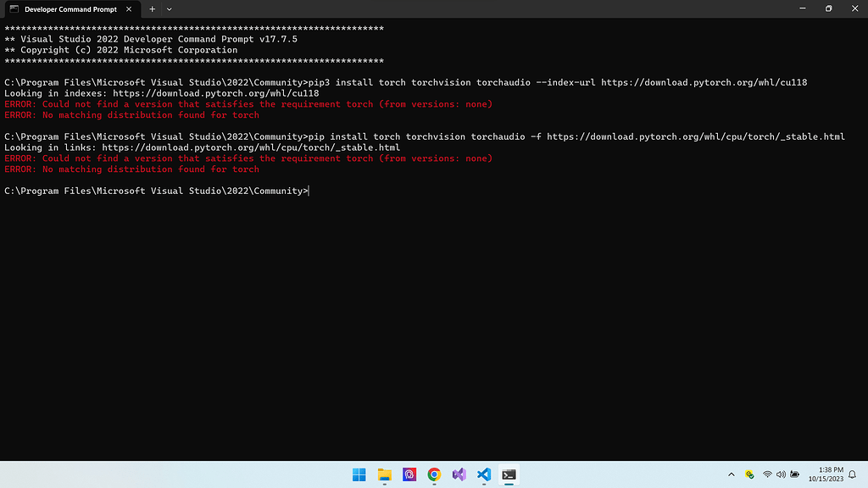
Task: Close the Developer Command Prompt tab
Action: (128, 10)
